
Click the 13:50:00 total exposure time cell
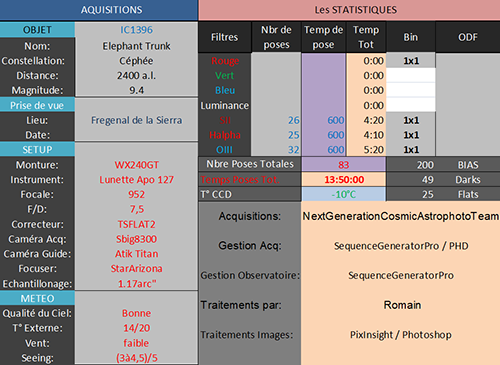pos(344,180)
